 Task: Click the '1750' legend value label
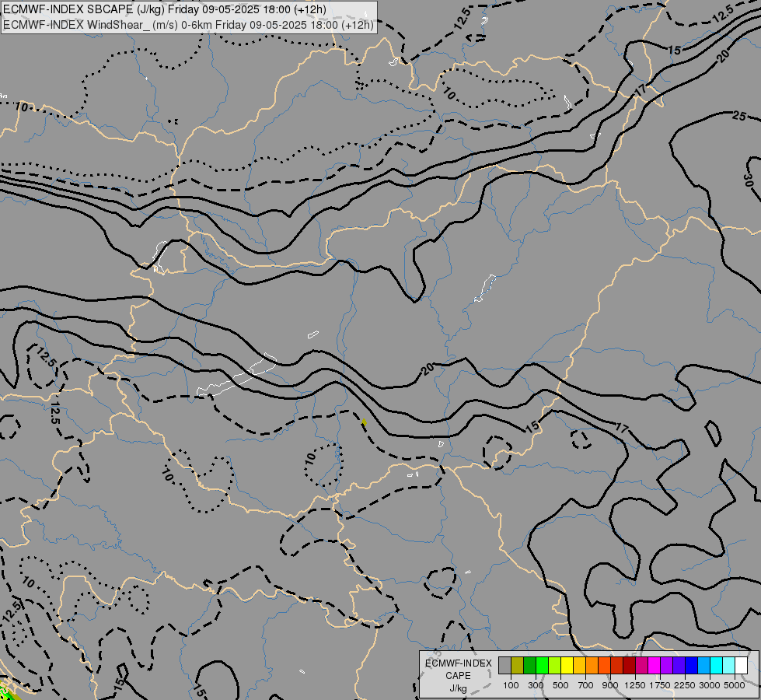coord(660,685)
